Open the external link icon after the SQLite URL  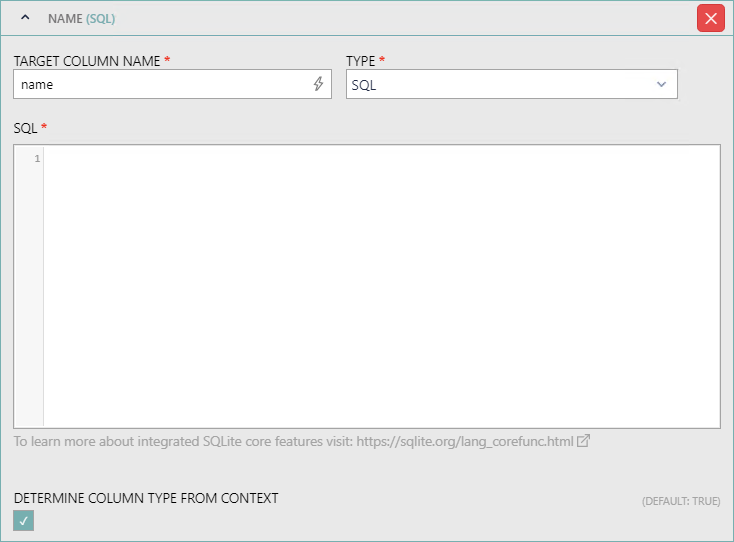(583, 441)
